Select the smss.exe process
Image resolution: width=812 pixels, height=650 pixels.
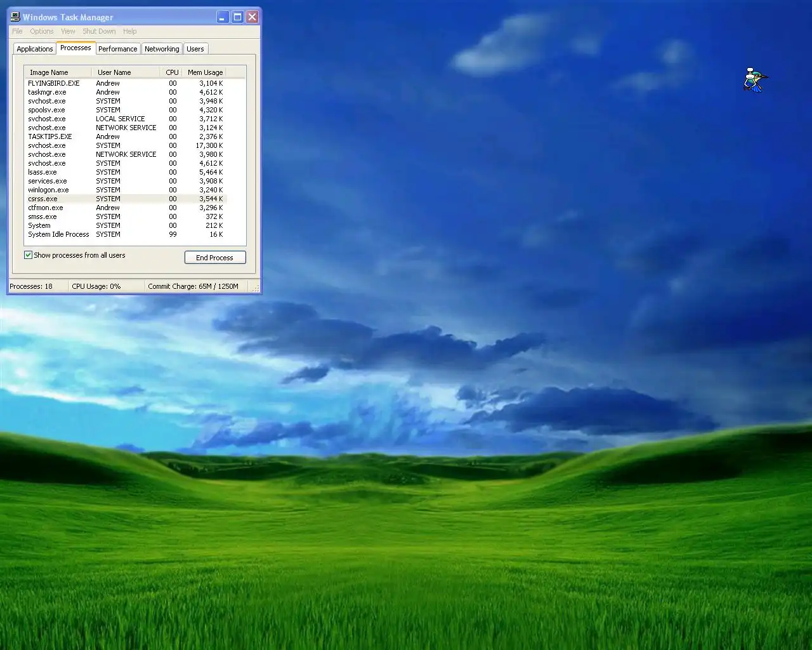[126, 216]
